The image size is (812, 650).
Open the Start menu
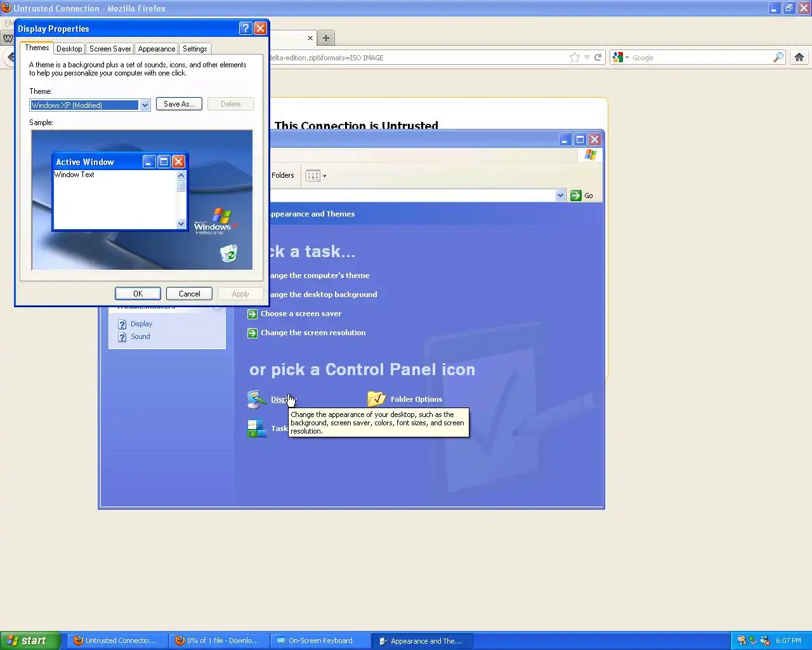click(30, 640)
